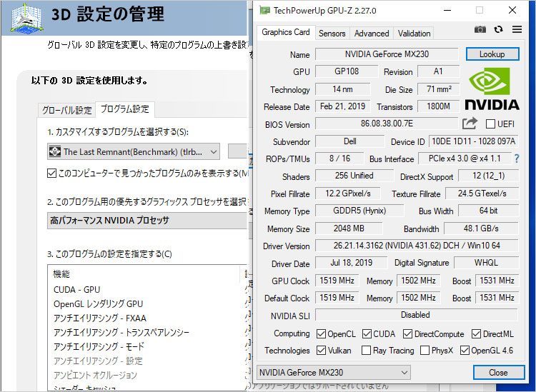Select the アンチエイリアシング - 設定 row
This screenshot has width=536, height=392.
(147, 361)
